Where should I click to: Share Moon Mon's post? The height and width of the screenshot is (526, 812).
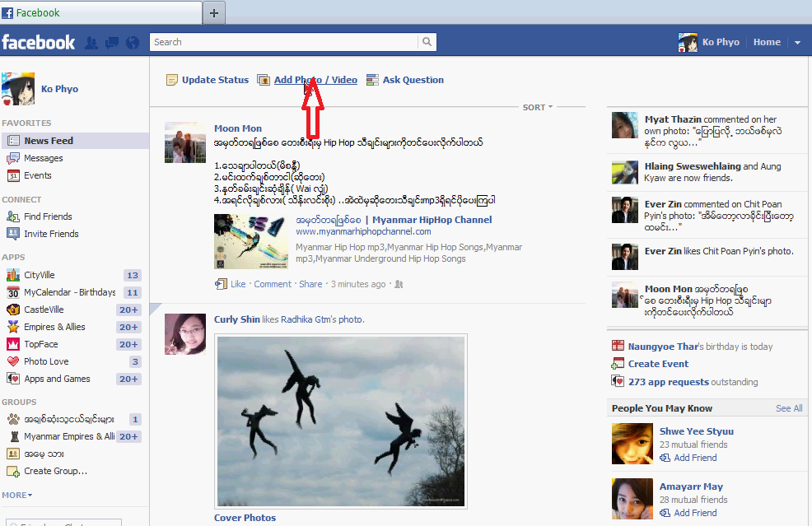[x=310, y=284]
